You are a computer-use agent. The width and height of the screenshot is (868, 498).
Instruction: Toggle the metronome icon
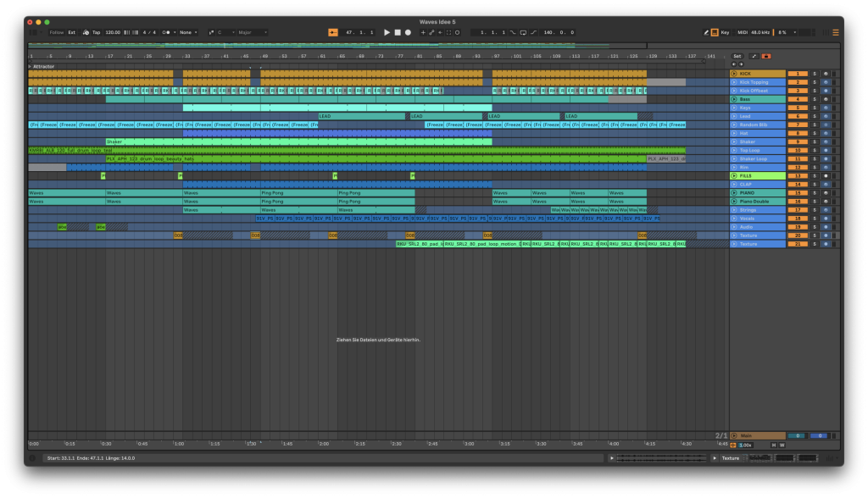click(166, 32)
